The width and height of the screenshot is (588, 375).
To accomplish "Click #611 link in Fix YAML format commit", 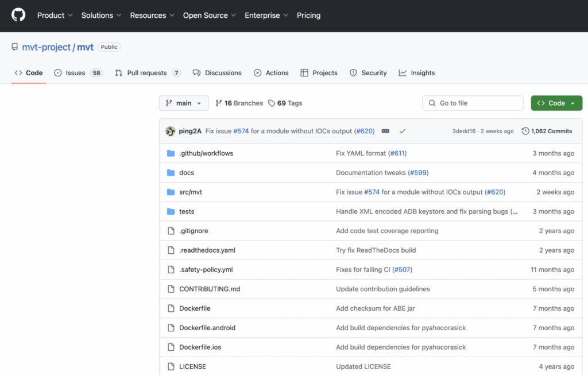I will click(397, 153).
